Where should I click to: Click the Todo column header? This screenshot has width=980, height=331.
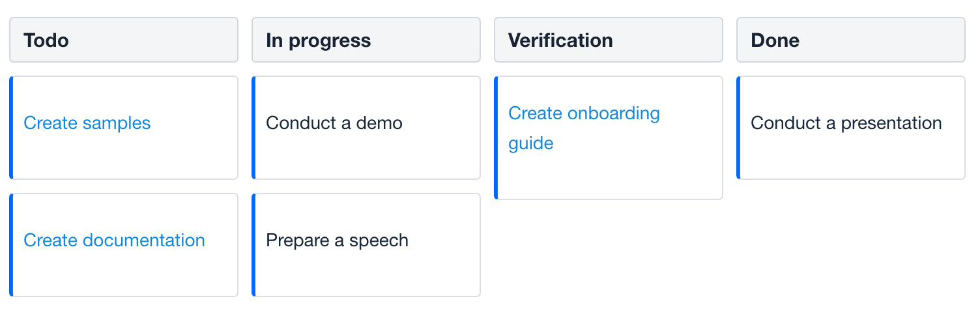(124, 40)
